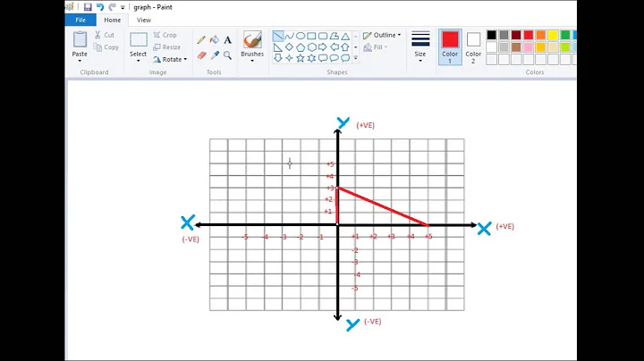Click the Crop button
This screenshot has height=361, width=644.
click(165, 35)
